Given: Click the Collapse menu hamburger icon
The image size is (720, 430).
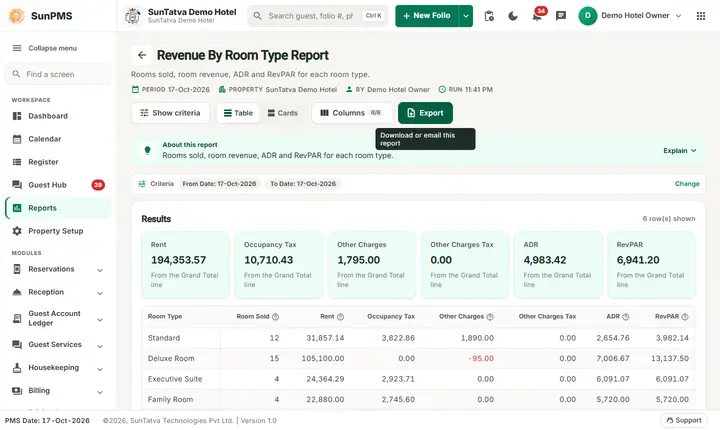Looking at the screenshot, I should [x=17, y=48].
